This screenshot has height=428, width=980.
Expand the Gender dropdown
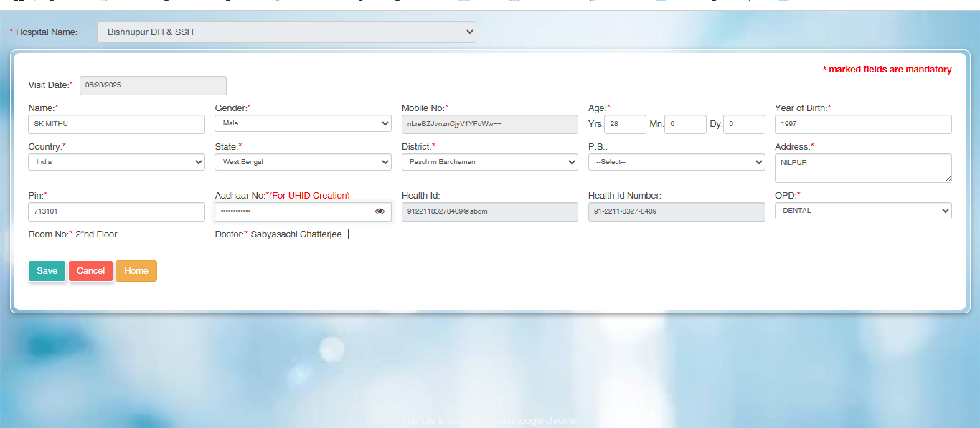point(303,124)
